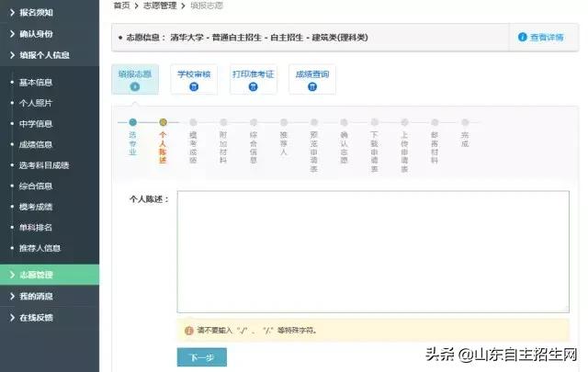Expand the 志愿管理 sidebar section

point(50,275)
